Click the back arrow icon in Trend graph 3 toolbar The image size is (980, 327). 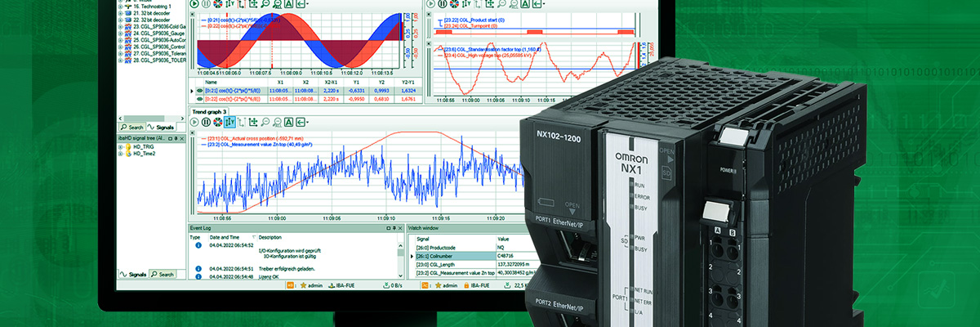[x=301, y=122]
